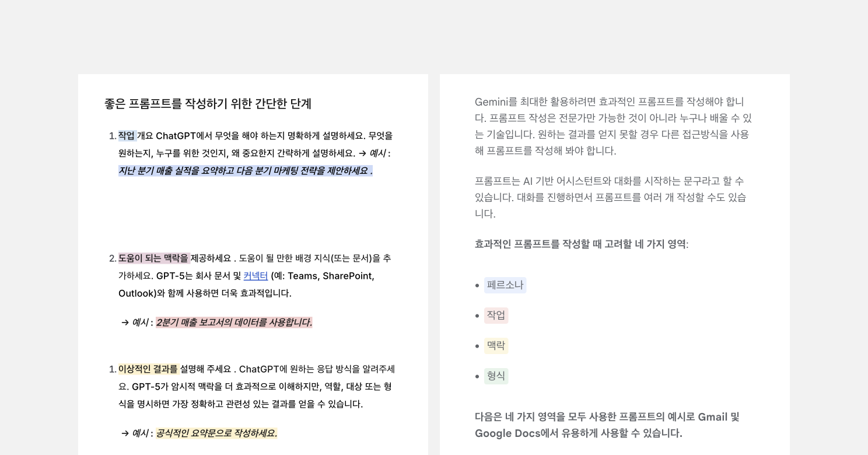Click the left card heading 좋은 프롬프트를 작성하기

coord(208,104)
